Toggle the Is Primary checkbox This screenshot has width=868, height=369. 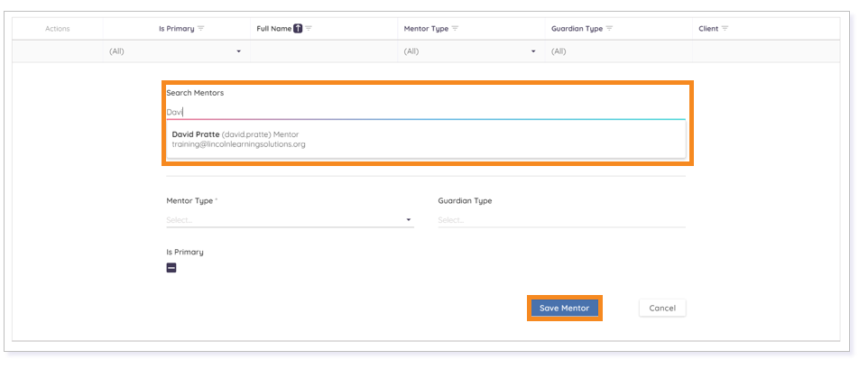pos(171,268)
